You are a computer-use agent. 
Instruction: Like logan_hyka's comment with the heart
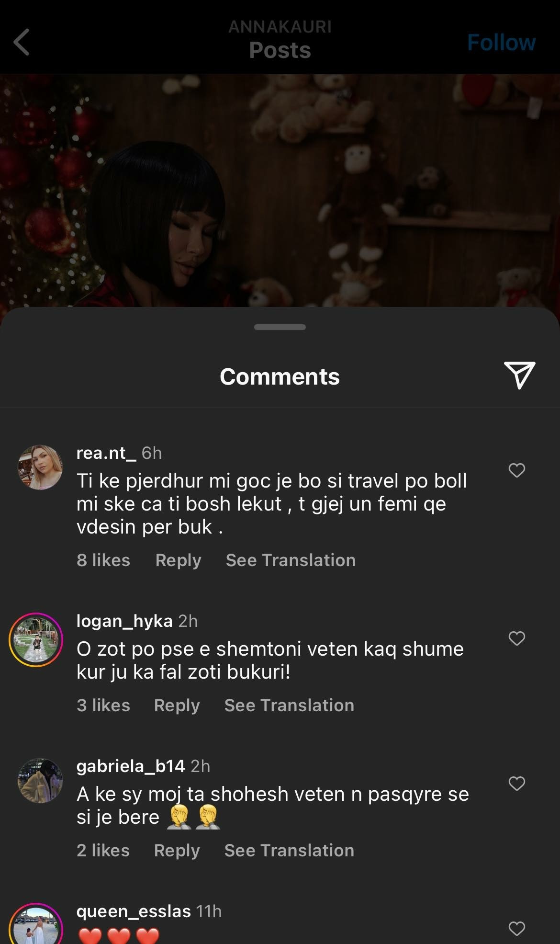pyautogui.click(x=516, y=638)
